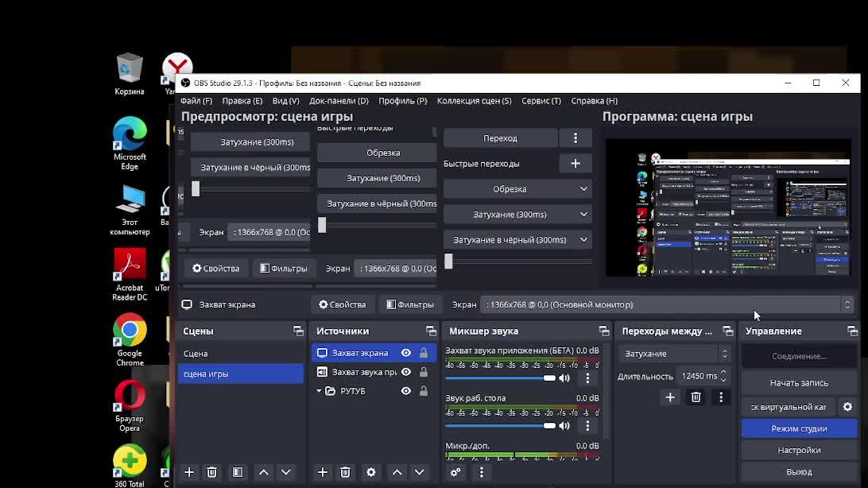868x488 pixels.
Task: Open advanced audio properties gear in mixer
Action: click(x=455, y=472)
